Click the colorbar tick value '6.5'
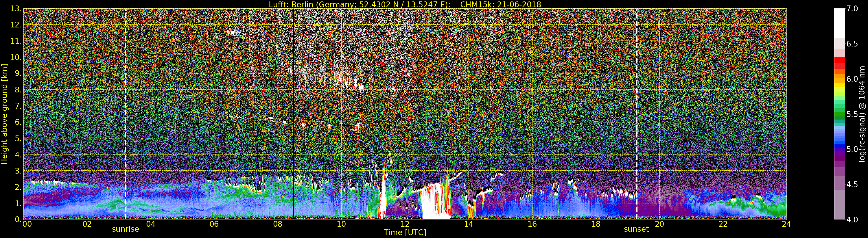The height and width of the screenshot is (238, 868). 852,44
